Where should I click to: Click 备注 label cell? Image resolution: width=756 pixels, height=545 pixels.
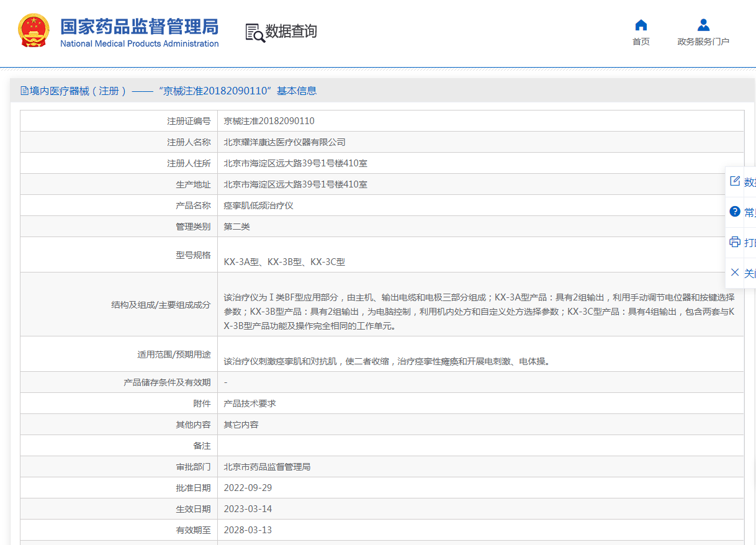coord(119,446)
